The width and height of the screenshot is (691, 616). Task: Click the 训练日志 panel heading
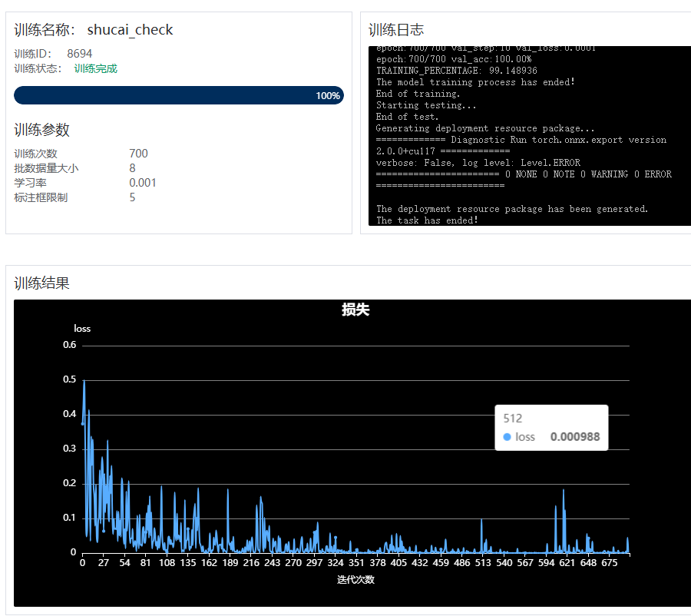395,30
